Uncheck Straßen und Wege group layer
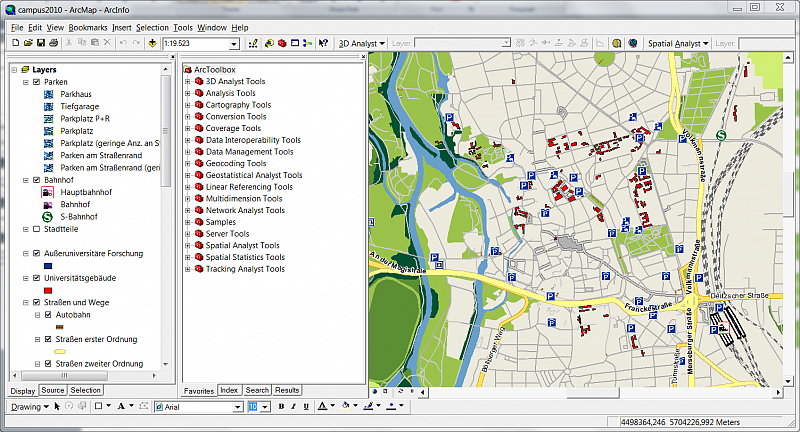Viewport: 800px width, 432px height. pos(36,302)
